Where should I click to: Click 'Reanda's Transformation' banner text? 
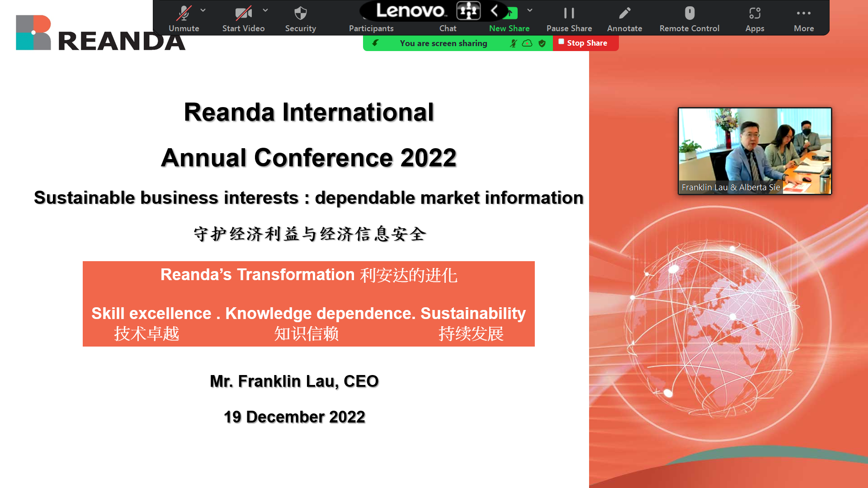coord(257,275)
